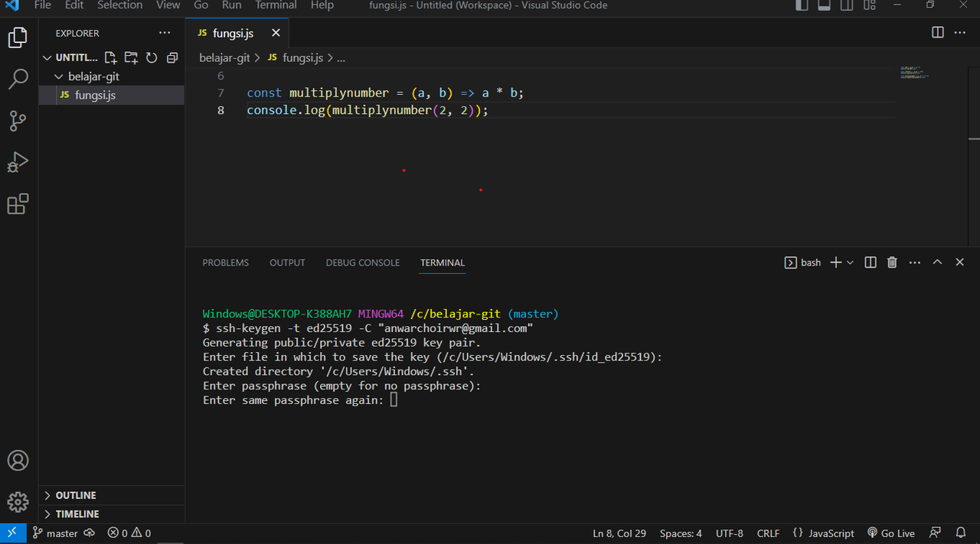Click the editor minimap preview

[x=915, y=73]
